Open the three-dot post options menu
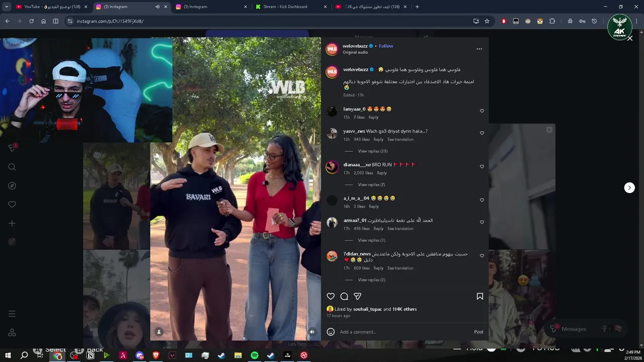 coord(479,49)
